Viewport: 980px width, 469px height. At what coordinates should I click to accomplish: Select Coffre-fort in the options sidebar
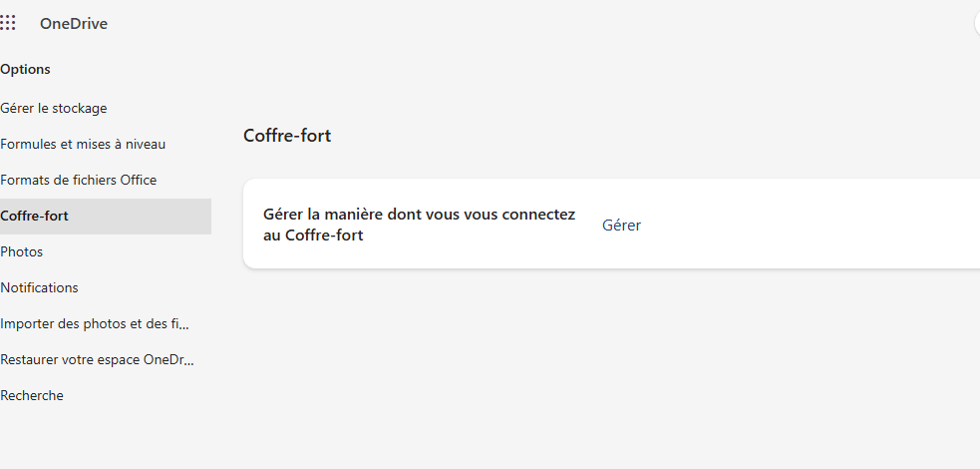pyautogui.click(x=106, y=217)
